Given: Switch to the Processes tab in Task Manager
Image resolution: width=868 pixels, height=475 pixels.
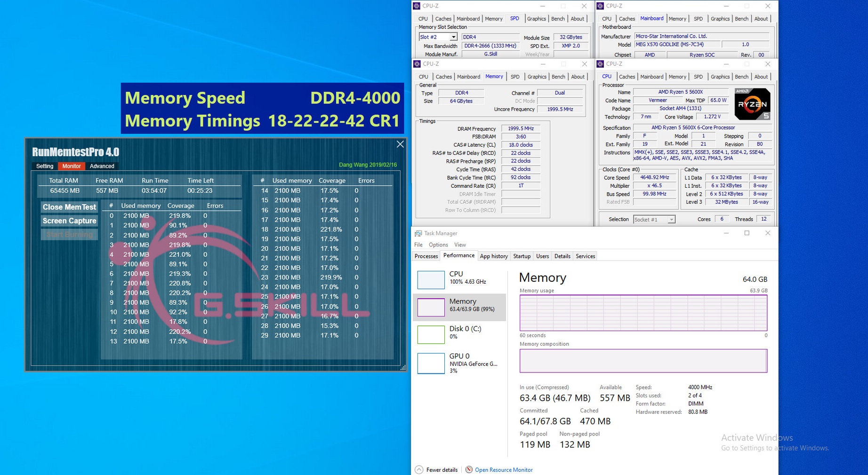Looking at the screenshot, I should pyautogui.click(x=426, y=256).
